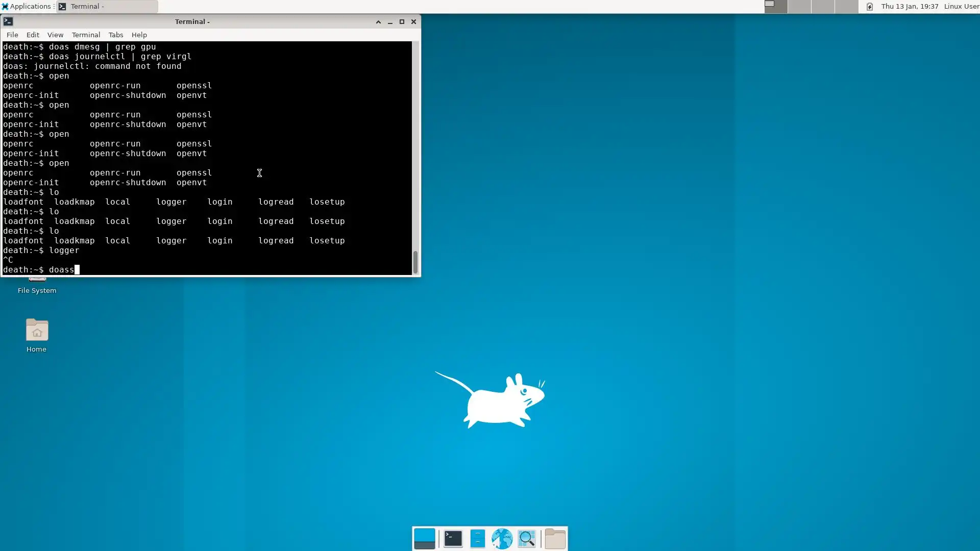Open the Linux User session menu
The height and width of the screenshot is (551, 980).
(961, 7)
